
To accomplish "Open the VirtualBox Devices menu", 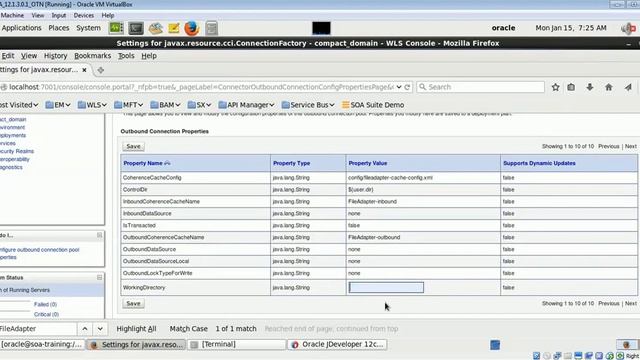I will tap(84, 16).
